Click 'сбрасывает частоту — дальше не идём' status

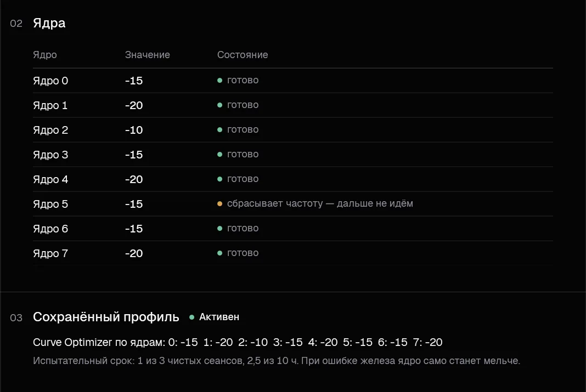coord(320,203)
